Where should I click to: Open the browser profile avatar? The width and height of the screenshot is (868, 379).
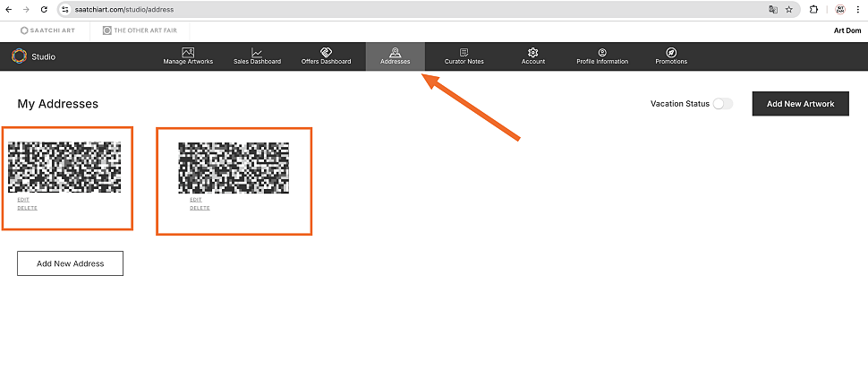840,10
